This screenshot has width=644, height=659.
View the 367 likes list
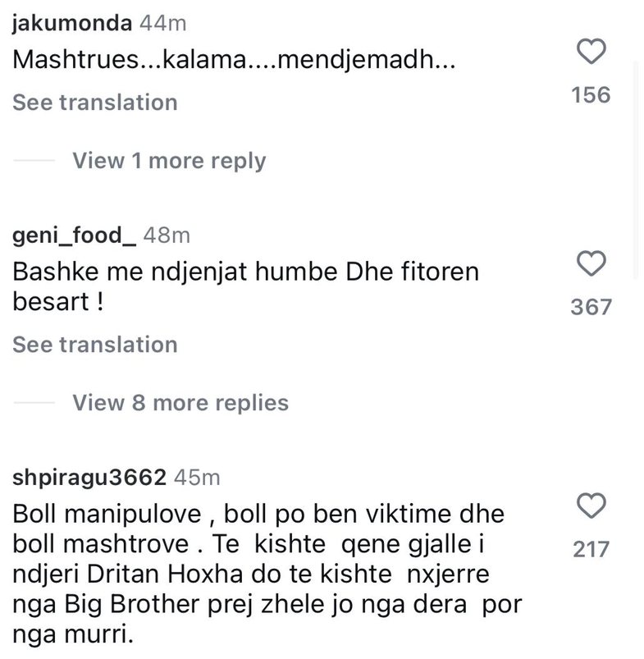click(591, 307)
